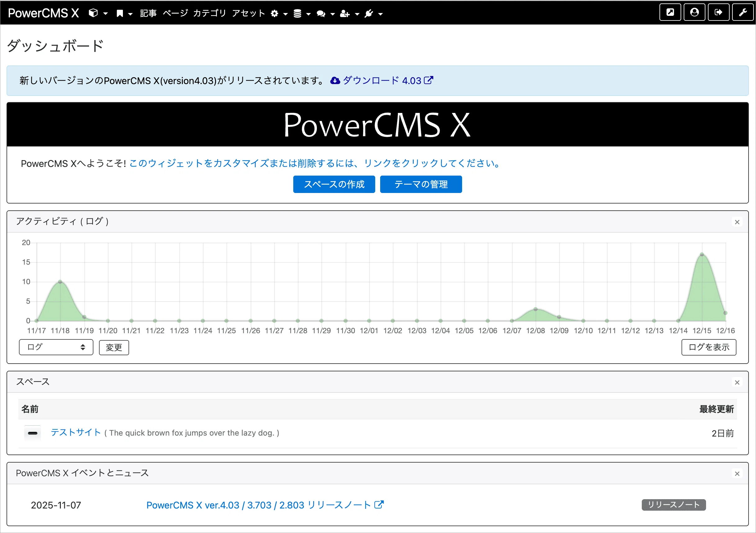Open the ページ menu item
This screenshot has height=533, width=756.
[175, 13]
